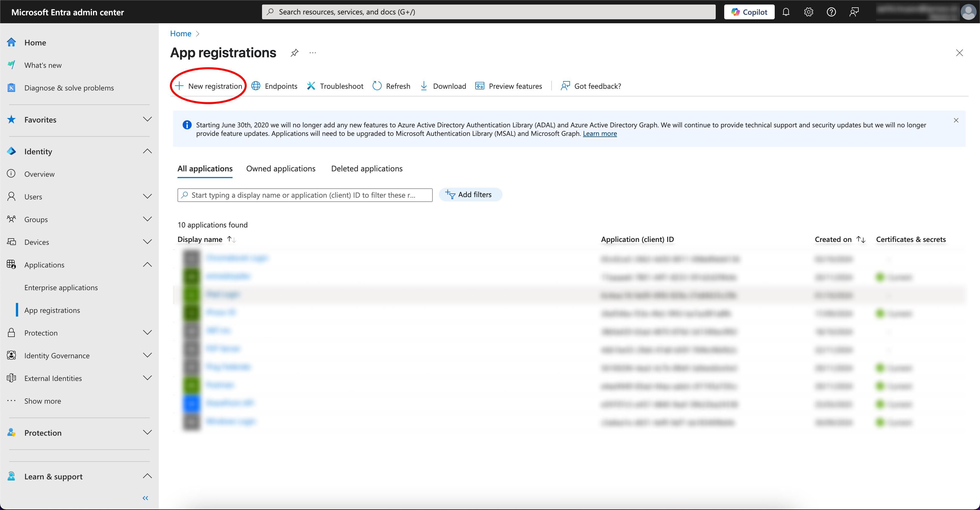Open feedback icon in top bar
The width and height of the screenshot is (980, 510).
tap(854, 12)
